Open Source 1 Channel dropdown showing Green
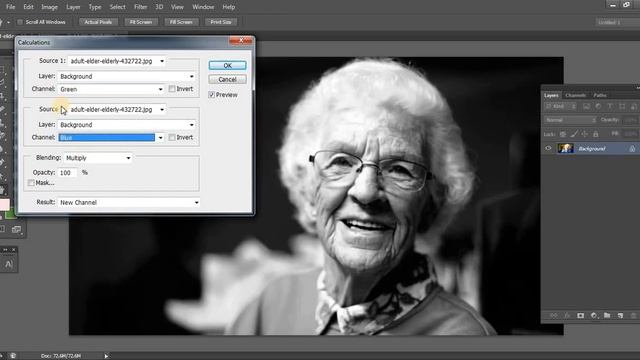 tap(111, 89)
